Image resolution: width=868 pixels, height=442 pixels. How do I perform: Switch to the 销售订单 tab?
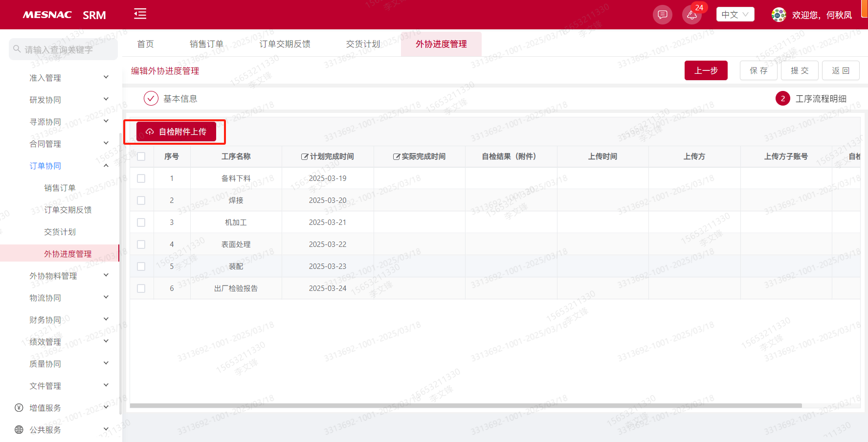pos(206,44)
